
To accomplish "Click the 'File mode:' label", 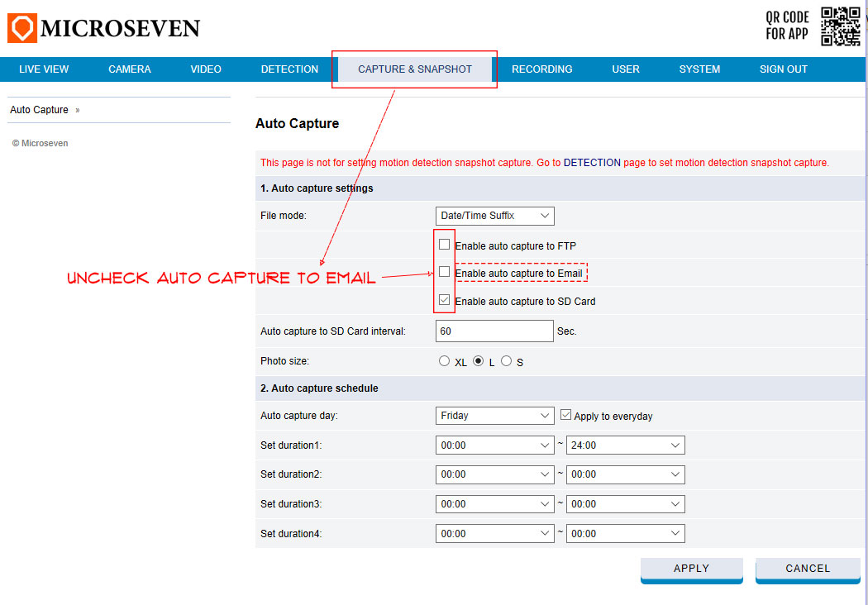I will (283, 216).
